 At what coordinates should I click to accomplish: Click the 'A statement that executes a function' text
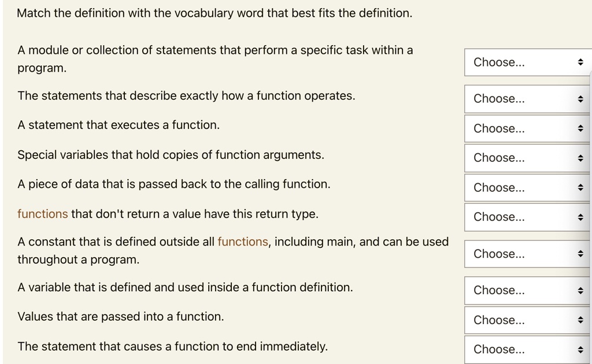(119, 125)
